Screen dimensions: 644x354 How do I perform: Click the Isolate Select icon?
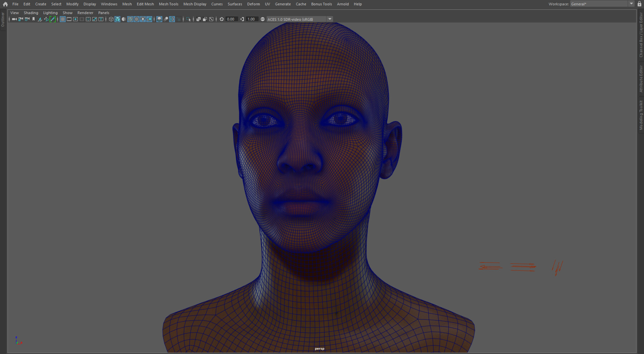coord(189,19)
